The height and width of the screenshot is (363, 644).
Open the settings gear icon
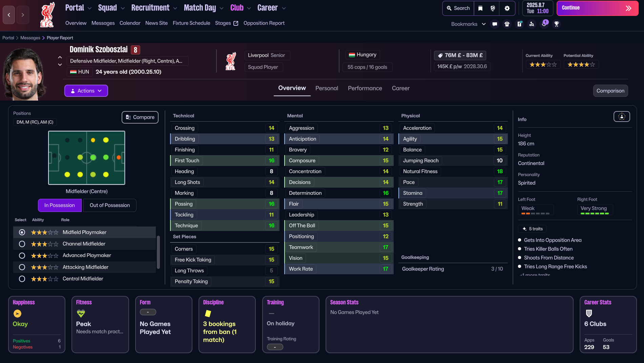point(507,8)
